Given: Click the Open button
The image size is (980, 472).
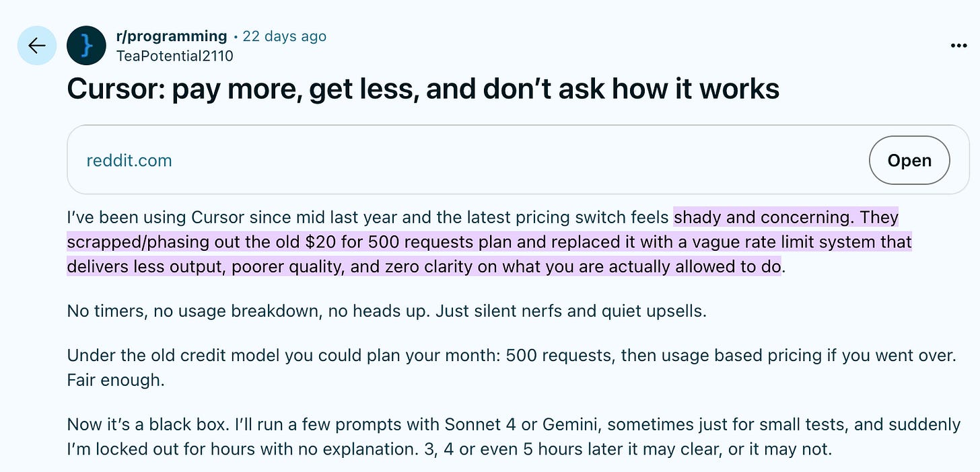Looking at the screenshot, I should pos(909,160).
